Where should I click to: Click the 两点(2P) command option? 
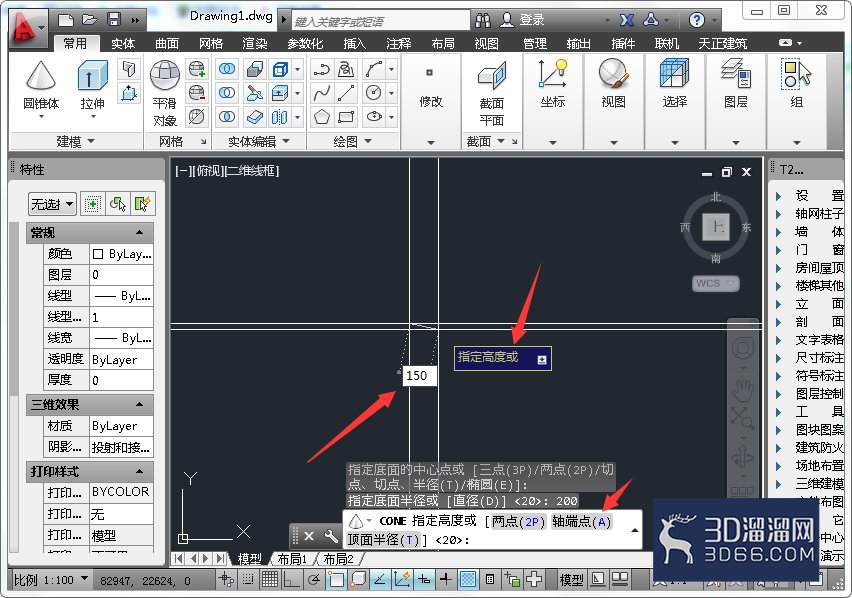518,521
